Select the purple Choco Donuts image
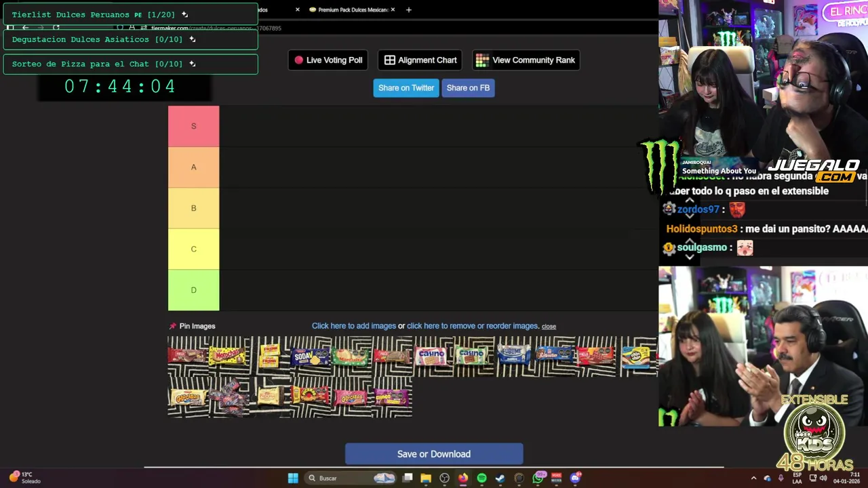Viewport: 868px width, 488px height. coord(392,397)
